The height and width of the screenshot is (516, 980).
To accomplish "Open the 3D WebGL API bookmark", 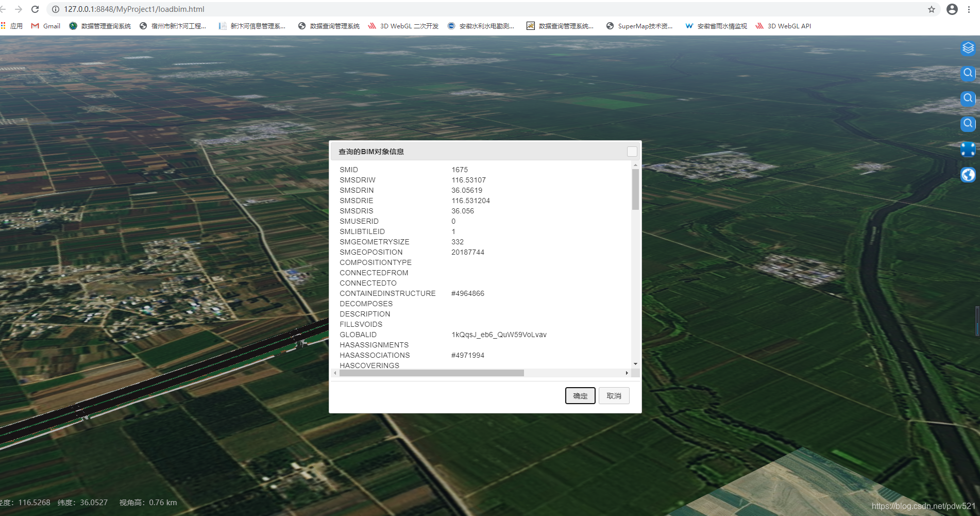I will (x=783, y=26).
